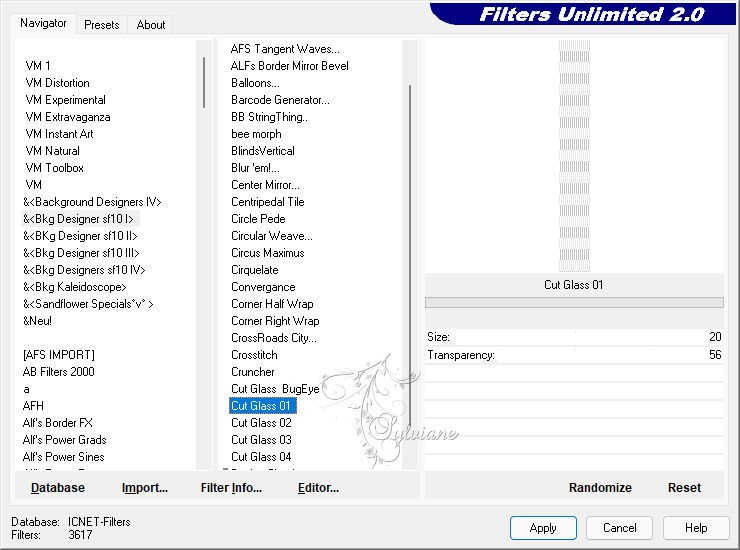Select Alf's Power Sines category
740x550 pixels.
[x=63, y=457]
